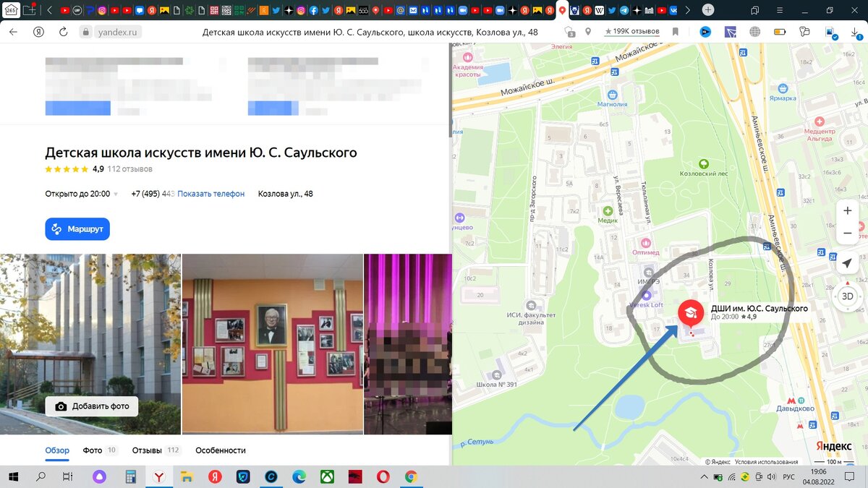This screenshot has width=868, height=488.
Task: Open 112 отзывов next to rating
Action: point(130,169)
